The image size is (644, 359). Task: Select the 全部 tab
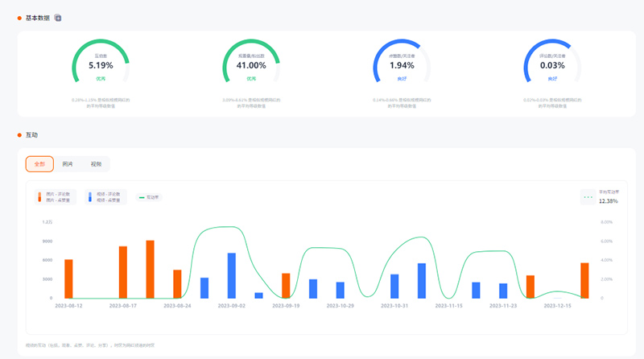(39, 164)
